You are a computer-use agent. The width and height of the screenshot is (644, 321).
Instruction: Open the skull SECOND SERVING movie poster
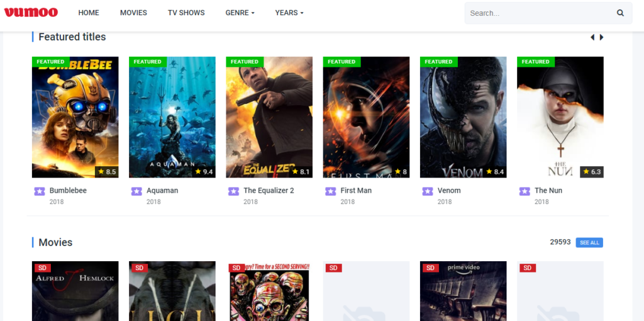(269, 291)
